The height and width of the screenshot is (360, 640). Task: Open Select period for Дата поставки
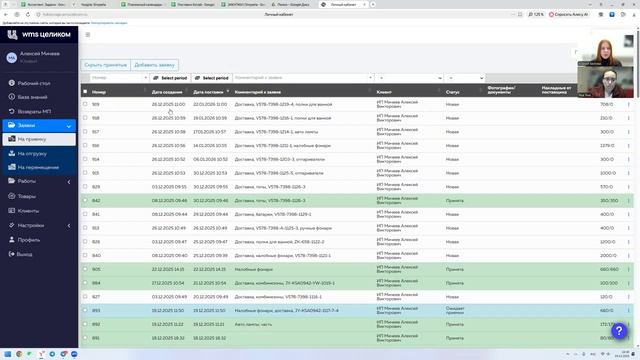211,78
